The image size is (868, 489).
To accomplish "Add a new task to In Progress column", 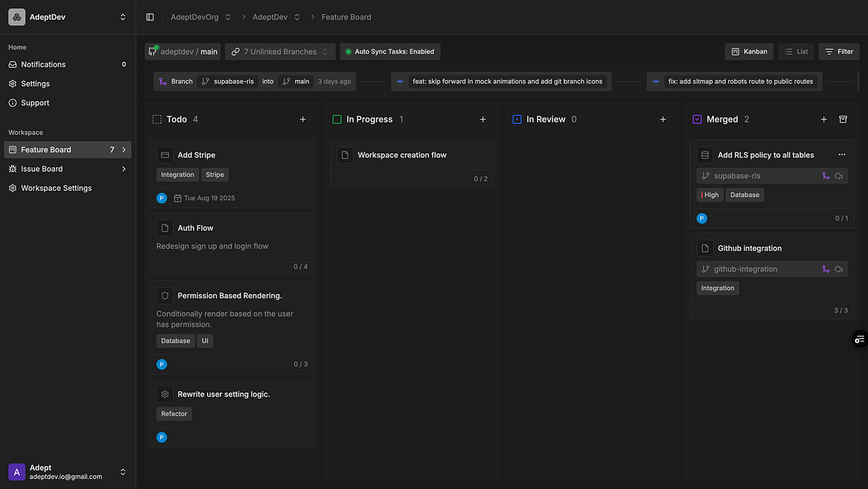I will pyautogui.click(x=482, y=120).
